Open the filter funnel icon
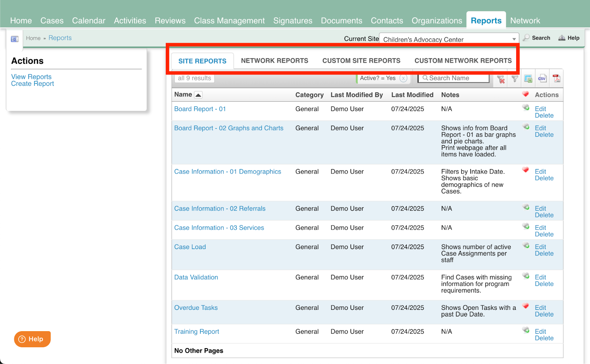The width and height of the screenshot is (590, 364). point(515,78)
